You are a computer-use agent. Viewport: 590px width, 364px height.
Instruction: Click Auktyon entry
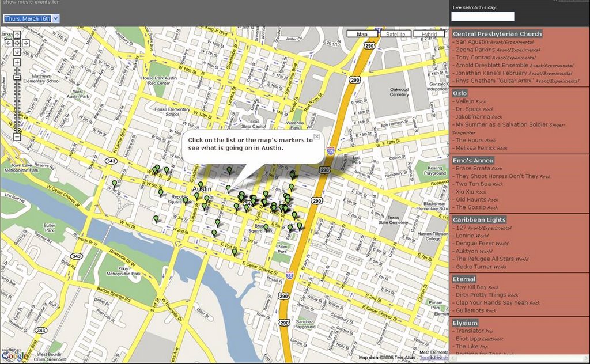[x=467, y=251]
